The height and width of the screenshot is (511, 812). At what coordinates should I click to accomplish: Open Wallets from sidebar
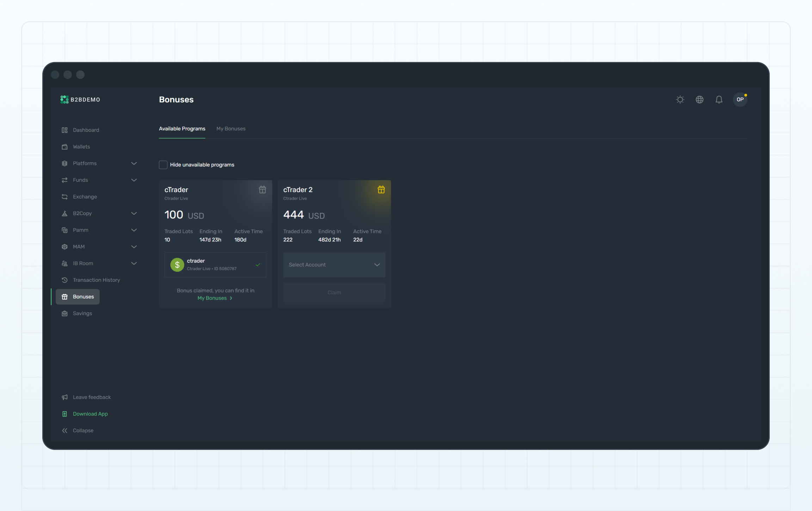click(81, 147)
